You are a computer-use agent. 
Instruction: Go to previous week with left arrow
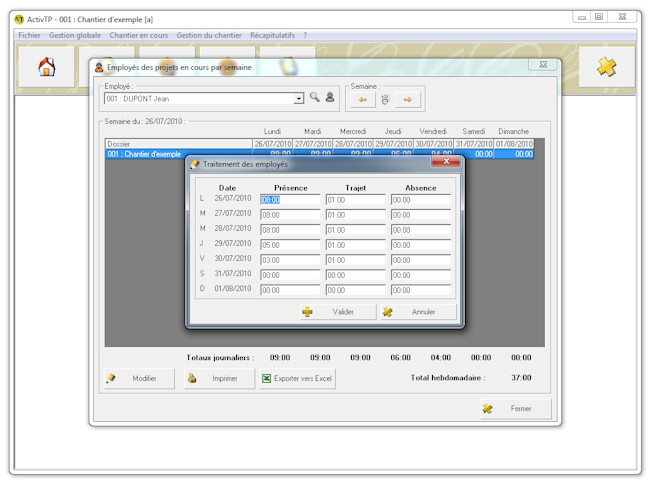362,99
